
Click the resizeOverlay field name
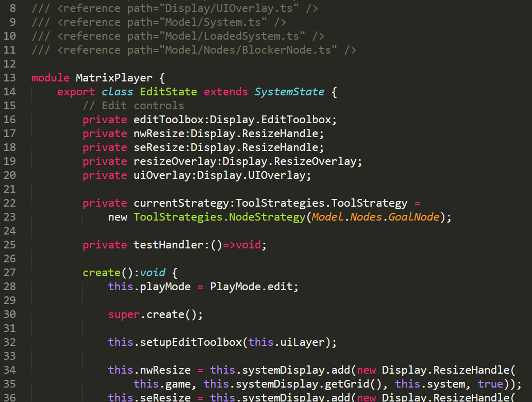[174, 161]
